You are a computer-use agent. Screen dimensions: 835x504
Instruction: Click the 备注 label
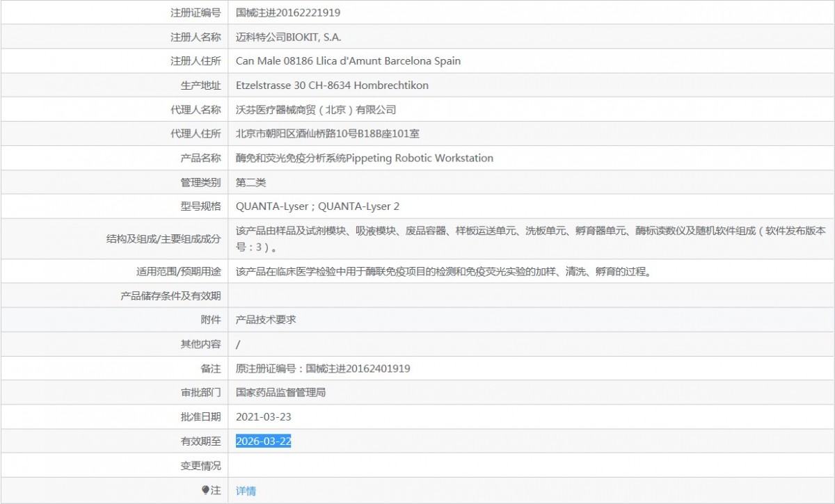point(211,368)
